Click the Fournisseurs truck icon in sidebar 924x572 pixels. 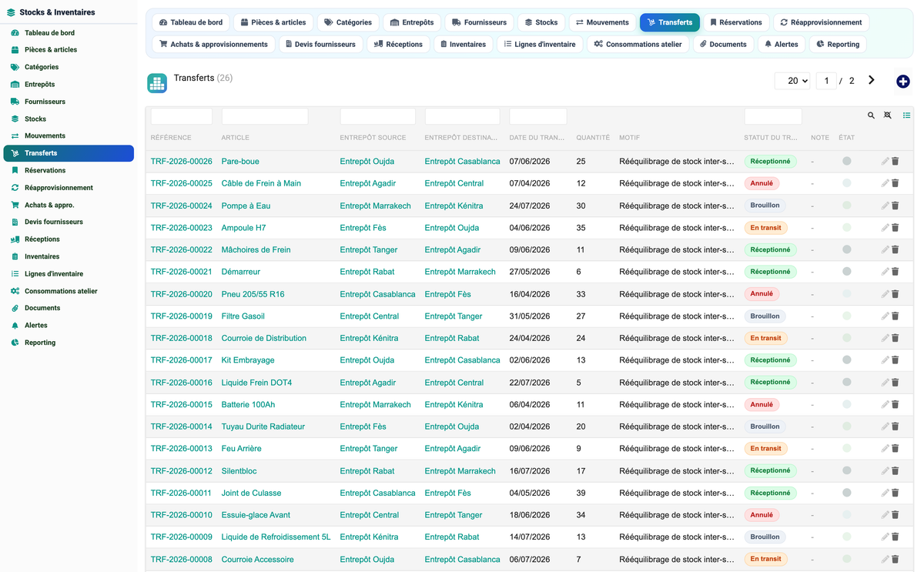click(x=15, y=102)
